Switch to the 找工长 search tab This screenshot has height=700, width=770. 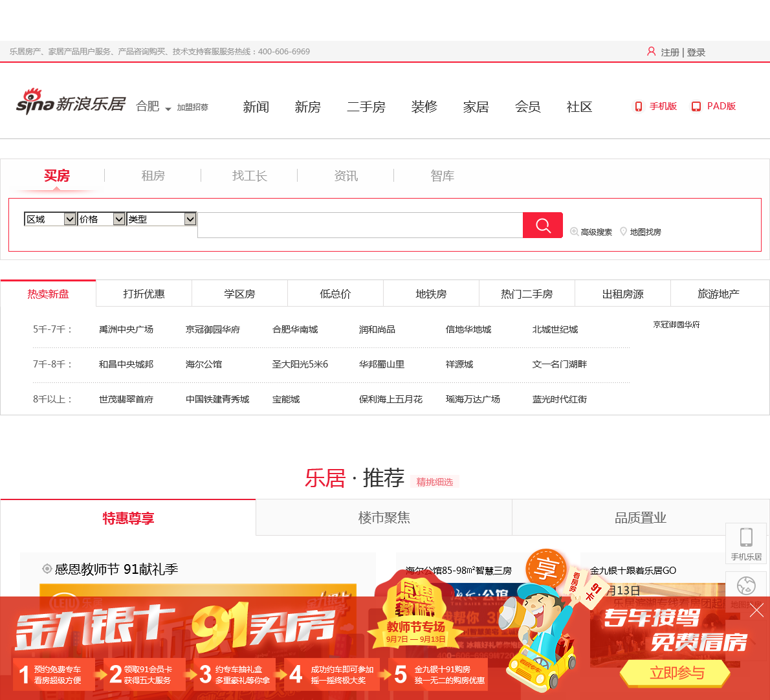[250, 176]
